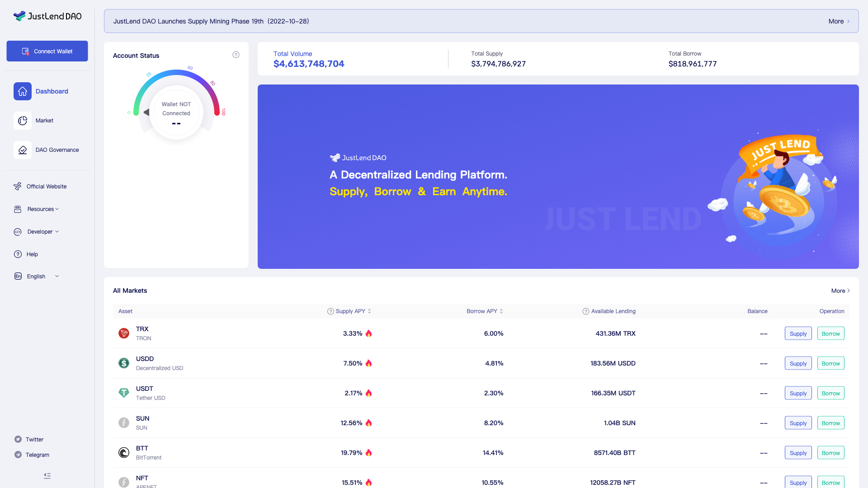The width and height of the screenshot is (868, 488).
Task: Click the SUN token icon
Action: click(124, 423)
